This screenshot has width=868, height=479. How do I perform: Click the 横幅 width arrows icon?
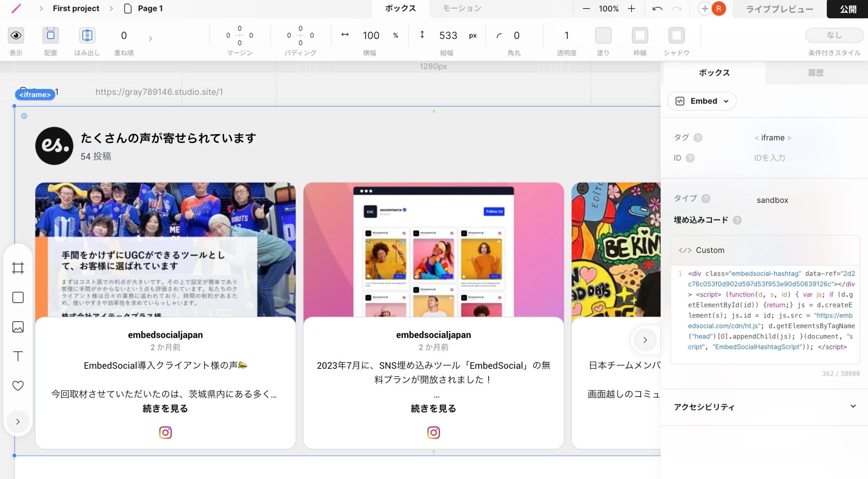pos(345,35)
